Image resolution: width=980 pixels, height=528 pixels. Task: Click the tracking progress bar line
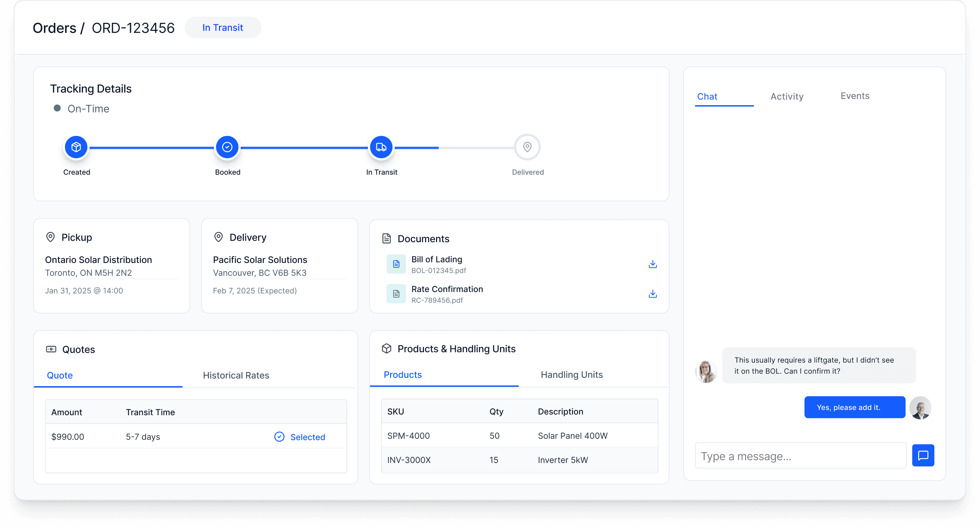pos(304,148)
